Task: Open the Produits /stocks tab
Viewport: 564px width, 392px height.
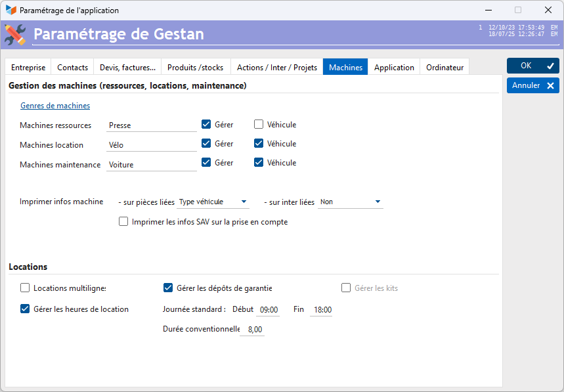Action: click(195, 68)
